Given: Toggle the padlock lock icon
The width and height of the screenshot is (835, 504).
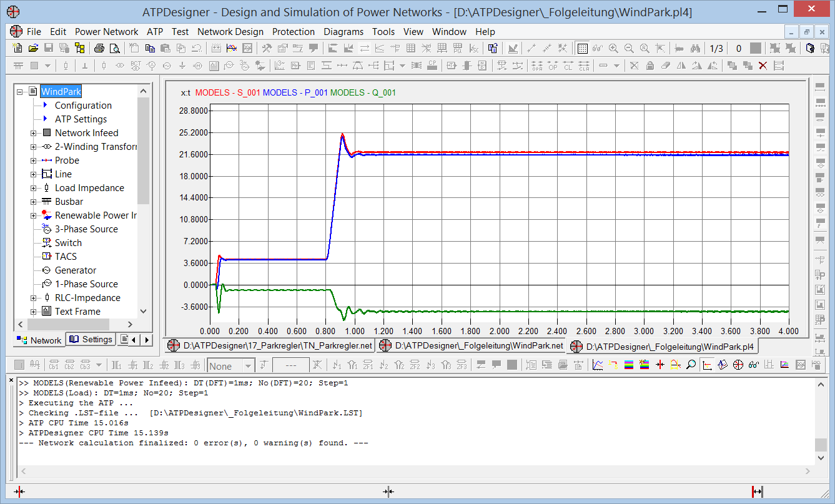Looking at the screenshot, I should coord(650,66).
